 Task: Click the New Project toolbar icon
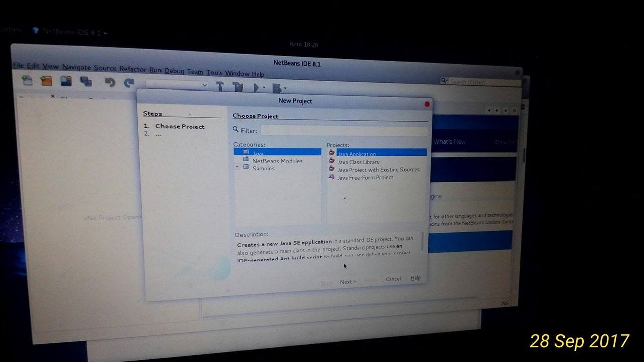(x=46, y=80)
